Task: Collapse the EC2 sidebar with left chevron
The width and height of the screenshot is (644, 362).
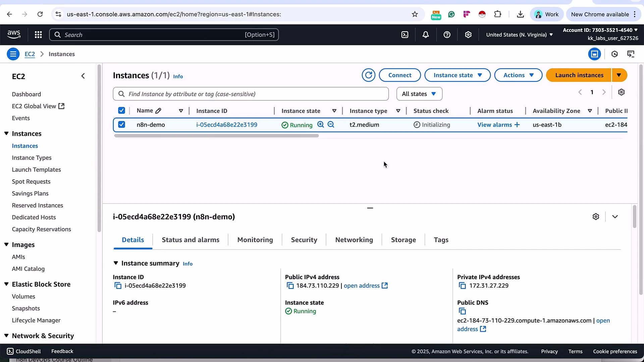Action: coord(83,76)
